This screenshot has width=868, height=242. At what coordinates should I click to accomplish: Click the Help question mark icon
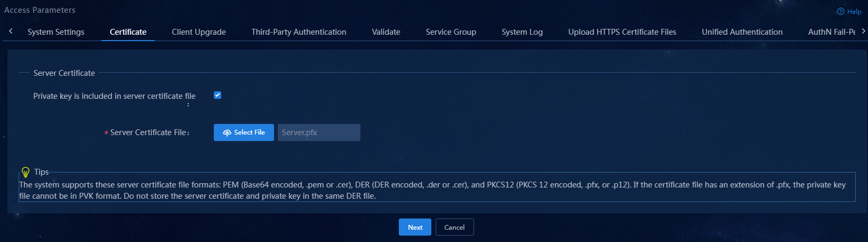pos(840,11)
